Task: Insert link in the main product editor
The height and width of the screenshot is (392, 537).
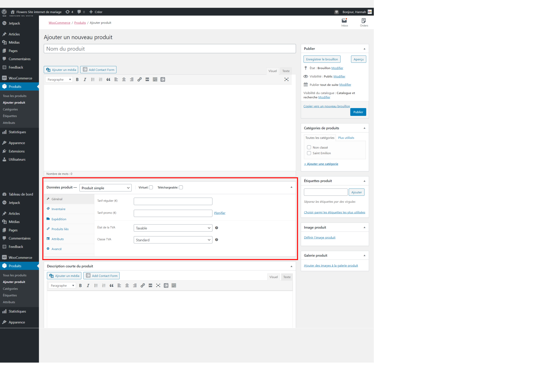Action: point(139,80)
